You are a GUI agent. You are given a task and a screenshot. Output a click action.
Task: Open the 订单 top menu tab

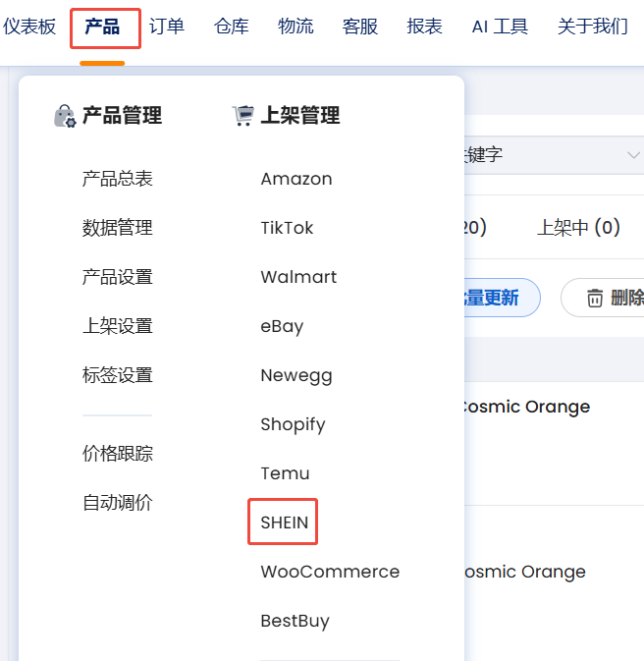pos(167,27)
